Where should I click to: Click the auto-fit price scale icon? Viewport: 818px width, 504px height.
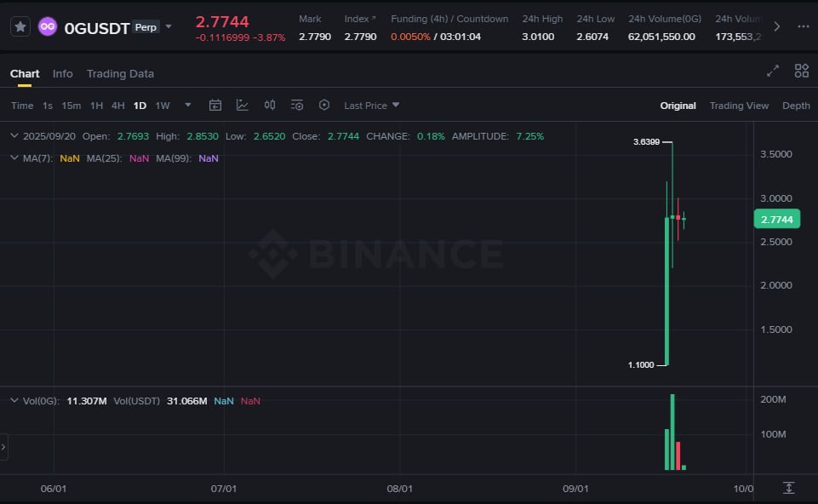coord(789,488)
